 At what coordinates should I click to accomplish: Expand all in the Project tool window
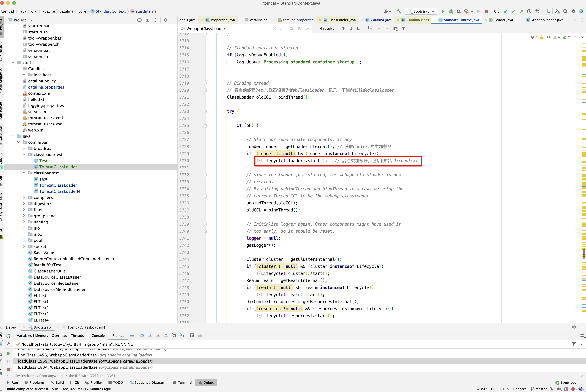point(148,20)
